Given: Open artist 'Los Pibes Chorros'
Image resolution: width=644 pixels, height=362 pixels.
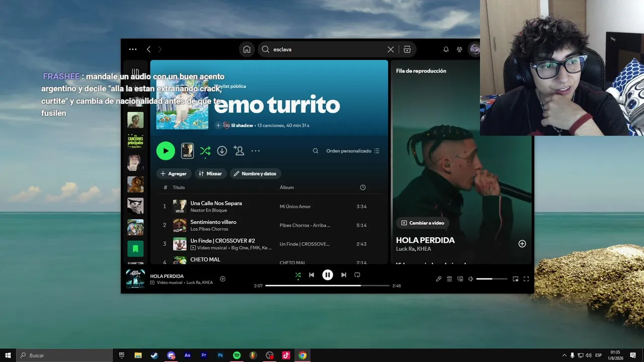Looking at the screenshot, I should (x=209, y=229).
